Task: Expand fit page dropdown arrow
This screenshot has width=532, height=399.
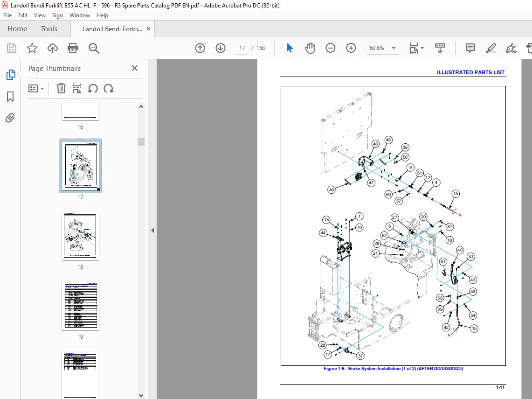Action: [422, 48]
